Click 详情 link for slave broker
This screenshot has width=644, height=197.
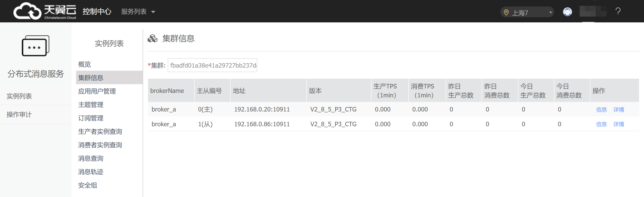click(x=619, y=124)
